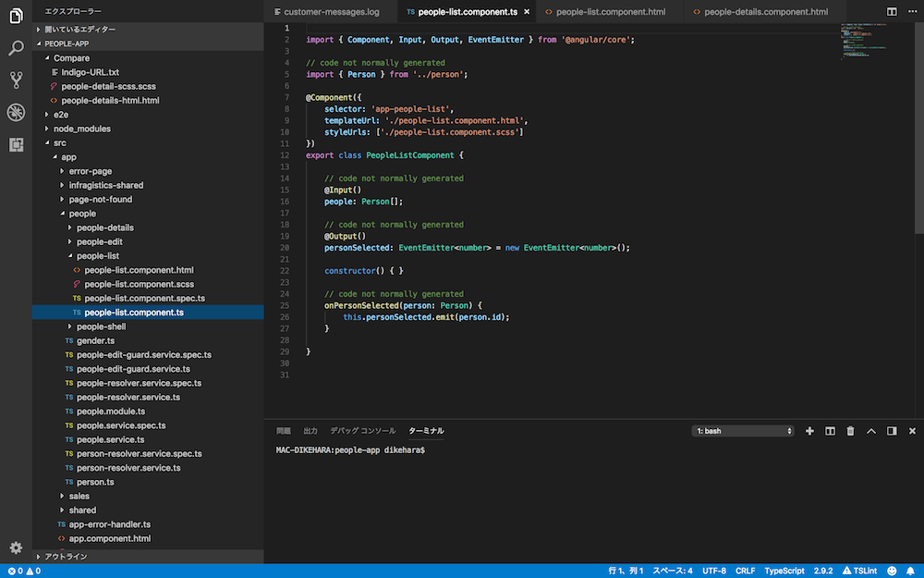Open the Search view in activity bar
The width and height of the screenshot is (924, 578).
click(x=16, y=48)
